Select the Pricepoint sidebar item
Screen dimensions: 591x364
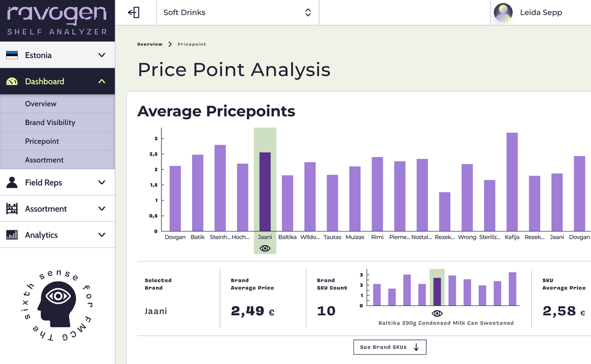pyautogui.click(x=42, y=141)
